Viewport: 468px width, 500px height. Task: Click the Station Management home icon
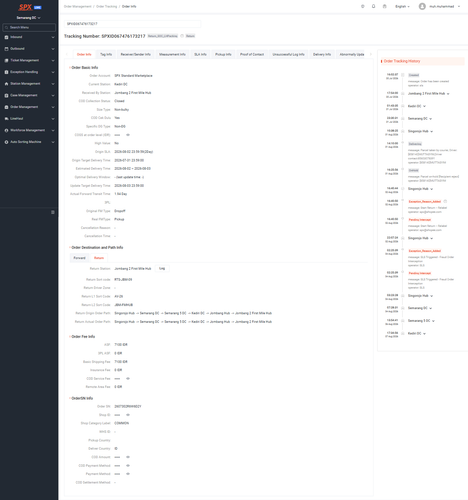pyautogui.click(x=6, y=84)
